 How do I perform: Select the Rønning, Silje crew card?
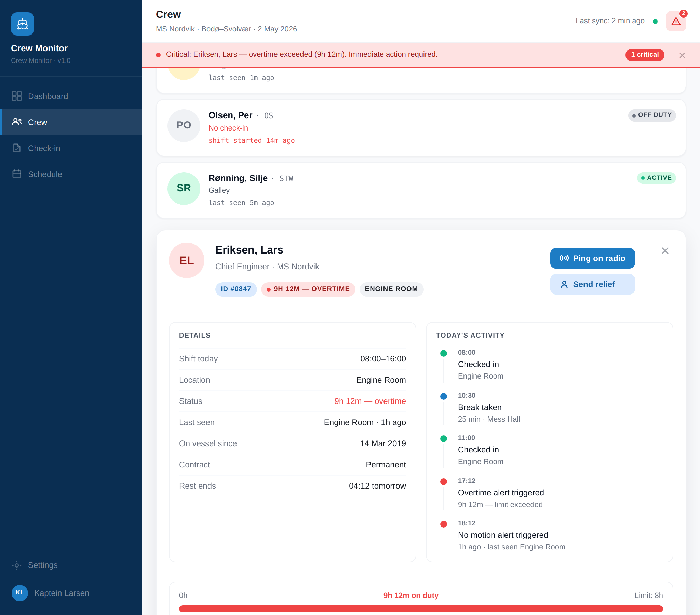(421, 190)
